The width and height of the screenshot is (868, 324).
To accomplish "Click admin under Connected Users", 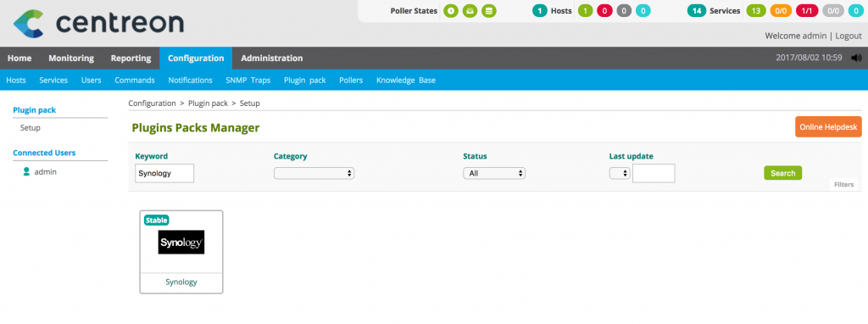I will 46,171.
